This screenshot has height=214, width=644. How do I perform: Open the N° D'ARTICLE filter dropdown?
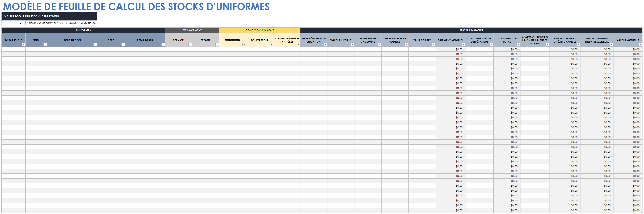pos(24,45)
